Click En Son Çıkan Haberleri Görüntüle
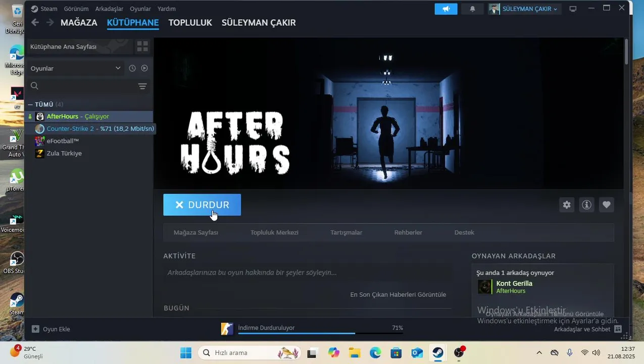The width and height of the screenshot is (644, 364). coord(398,294)
